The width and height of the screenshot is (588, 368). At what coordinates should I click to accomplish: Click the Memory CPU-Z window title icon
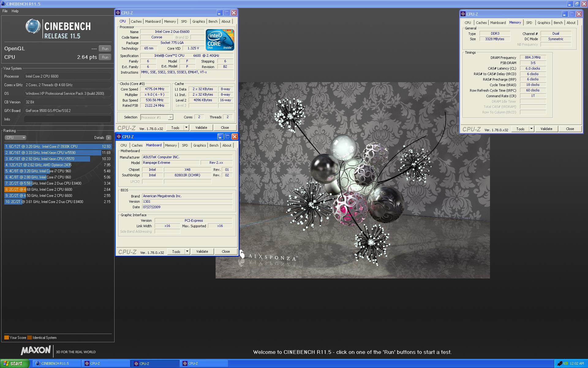[463, 14]
